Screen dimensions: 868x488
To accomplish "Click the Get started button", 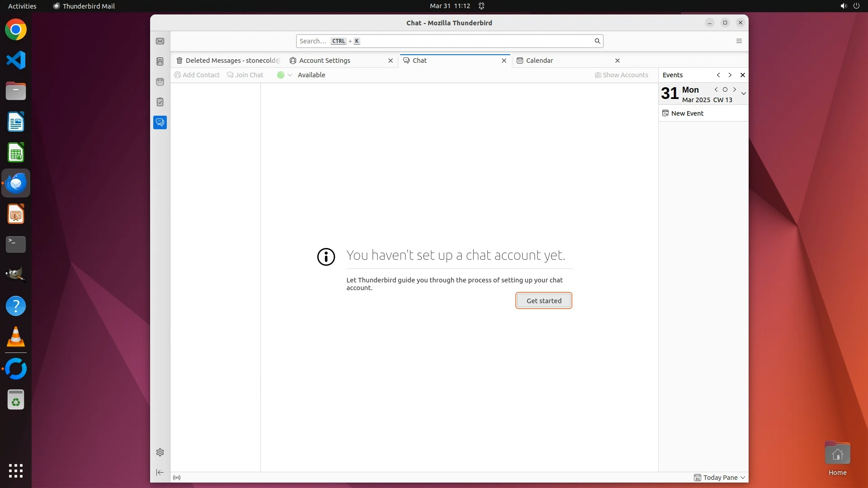I will coord(544,301).
